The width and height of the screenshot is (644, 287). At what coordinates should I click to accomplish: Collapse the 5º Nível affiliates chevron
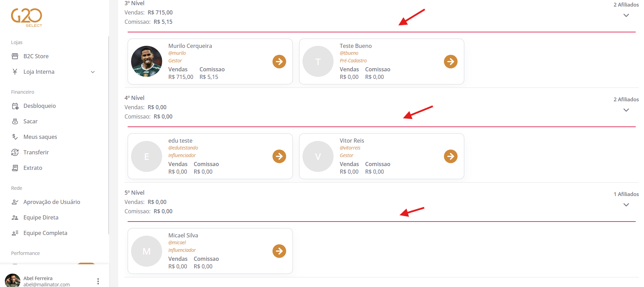click(626, 205)
